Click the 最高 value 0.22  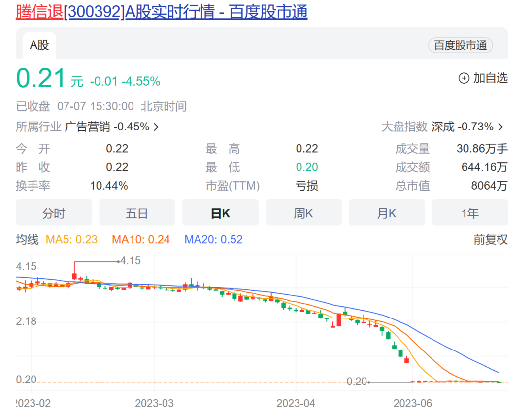click(x=307, y=149)
